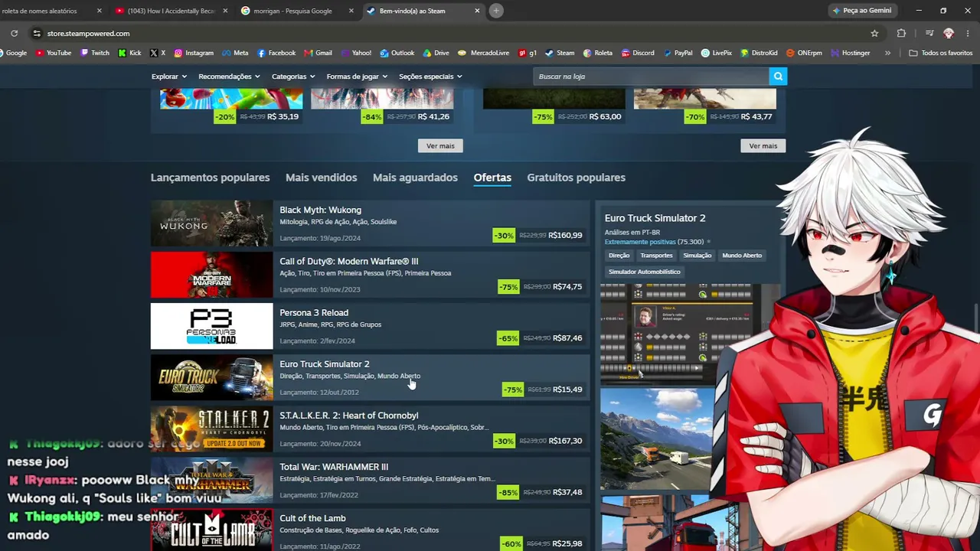Open S.T.A.L.K.E.R. 2: Heart of Chornobyl listing
The image size is (980, 551).
coord(370,428)
